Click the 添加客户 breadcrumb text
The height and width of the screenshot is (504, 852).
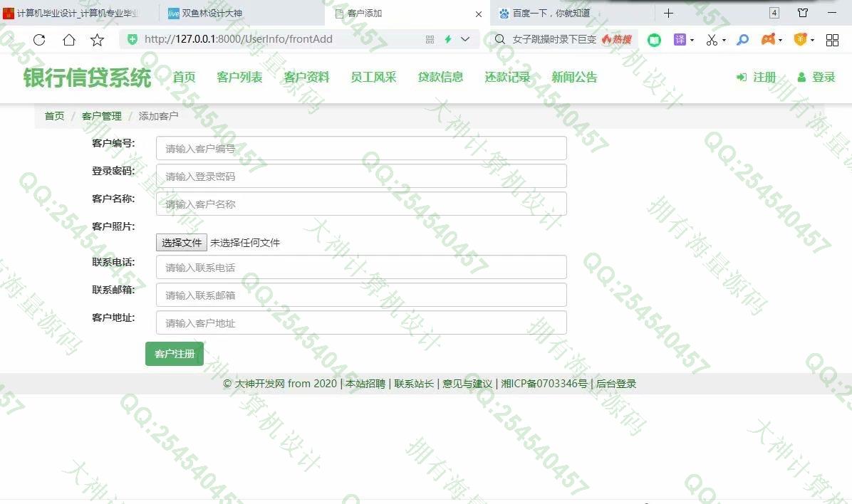(x=158, y=116)
